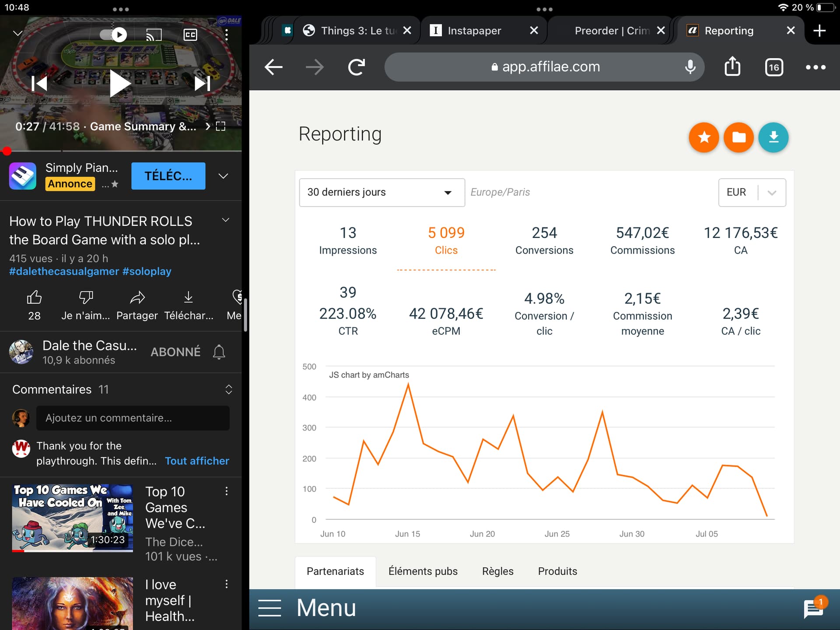840x630 pixels.
Task: Switch to the Instapaper browser tab
Action: pyautogui.click(x=474, y=31)
